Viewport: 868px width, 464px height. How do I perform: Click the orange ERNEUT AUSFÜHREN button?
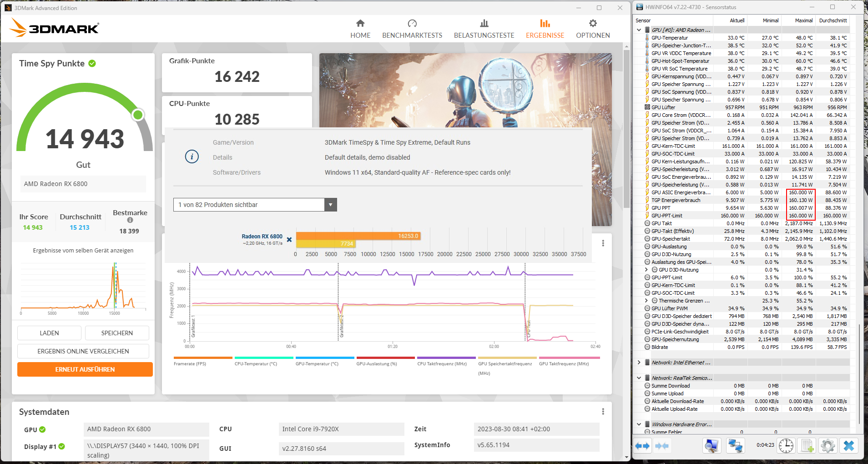[85, 369]
